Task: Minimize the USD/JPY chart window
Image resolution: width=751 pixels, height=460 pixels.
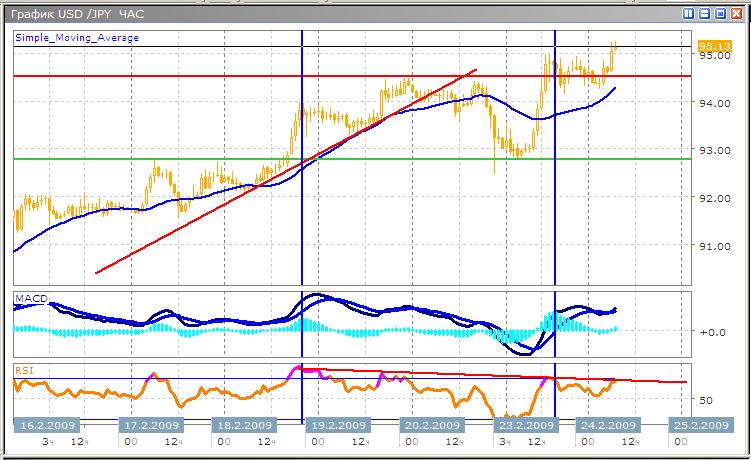Action: 705,14
